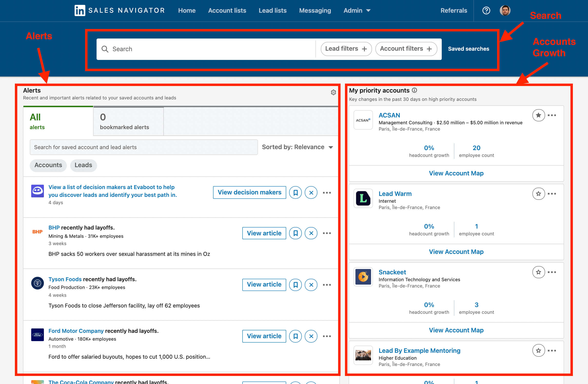Click info icon beside My priority accounts
This screenshot has width=588, height=384.
414,90
